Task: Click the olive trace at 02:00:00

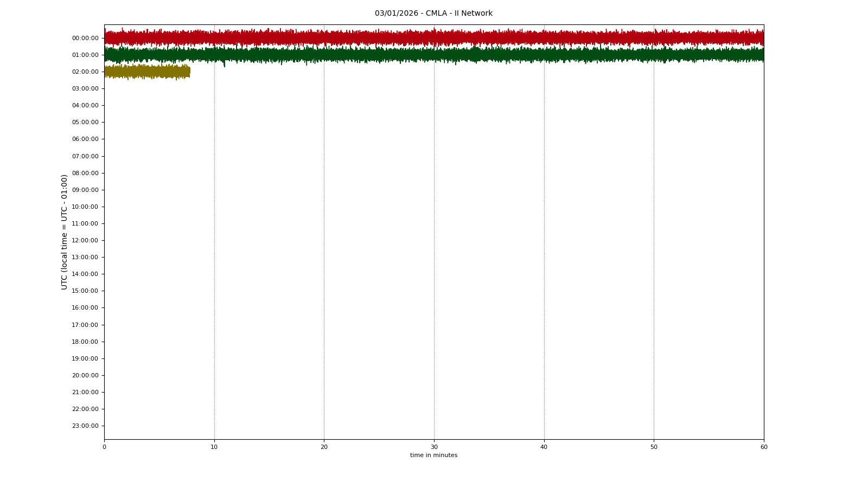Action: pos(146,71)
